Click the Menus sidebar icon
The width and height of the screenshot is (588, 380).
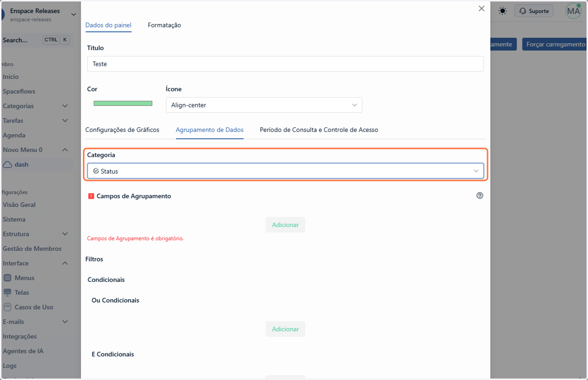point(7,278)
